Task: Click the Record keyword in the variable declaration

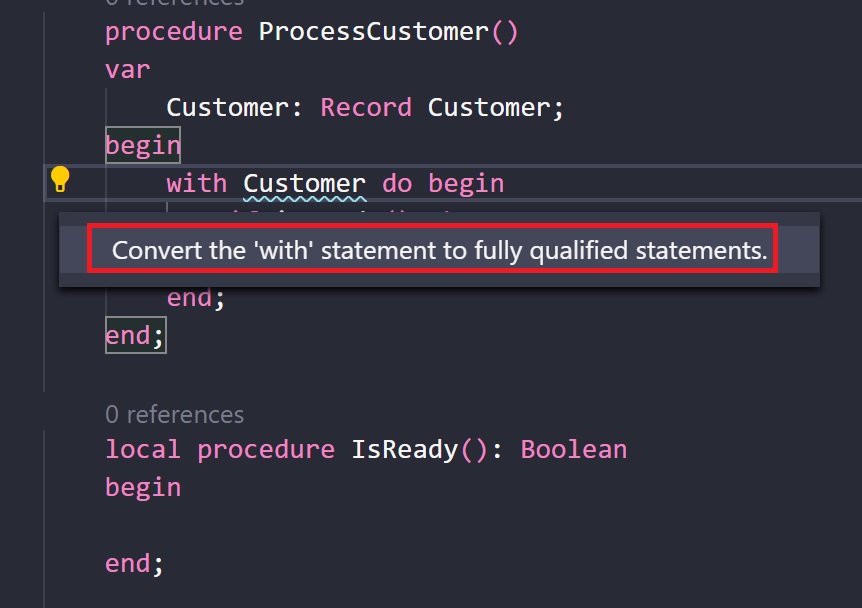Action: (x=366, y=107)
